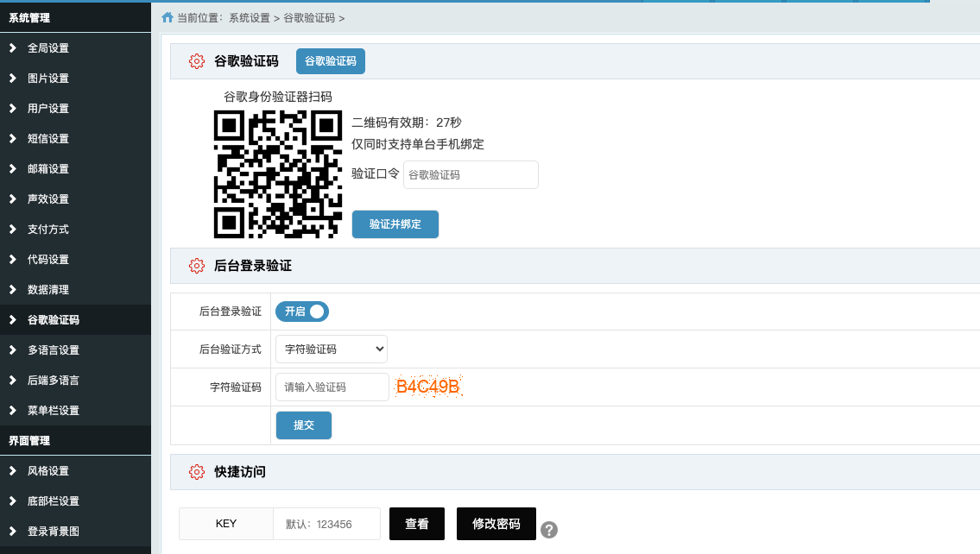This screenshot has width=980, height=554.
Task: Open 后端多语言 sidebar item
Action: [76, 380]
